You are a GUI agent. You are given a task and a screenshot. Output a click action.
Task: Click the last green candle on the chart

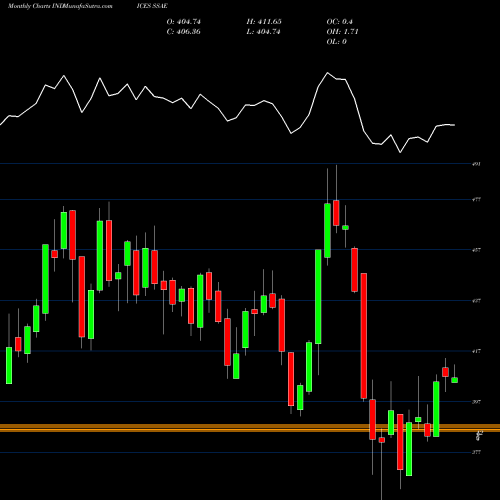point(454,380)
